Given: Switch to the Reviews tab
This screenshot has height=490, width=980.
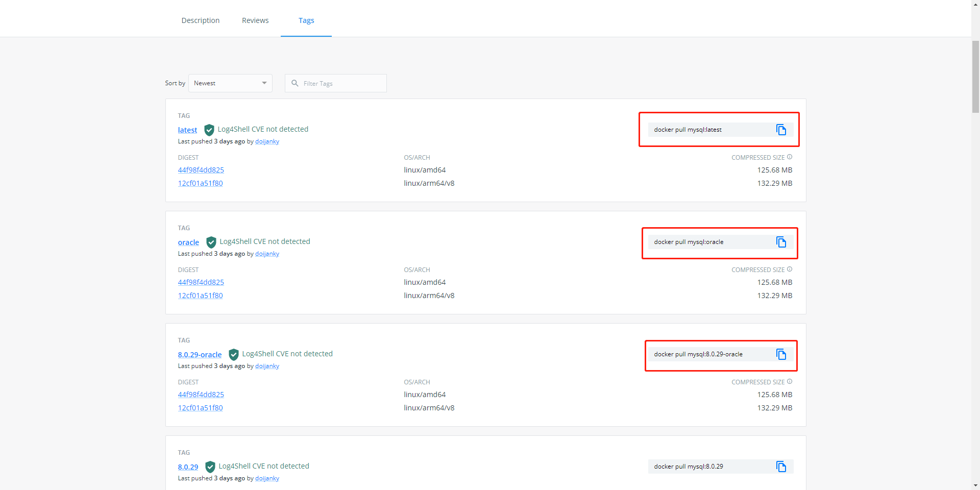Looking at the screenshot, I should click(255, 20).
